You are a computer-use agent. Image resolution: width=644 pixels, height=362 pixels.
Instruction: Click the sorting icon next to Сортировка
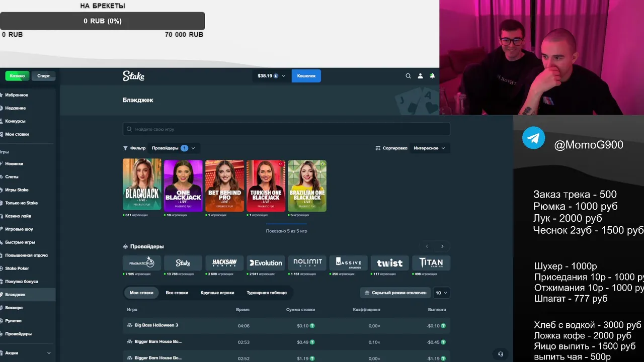tap(378, 148)
